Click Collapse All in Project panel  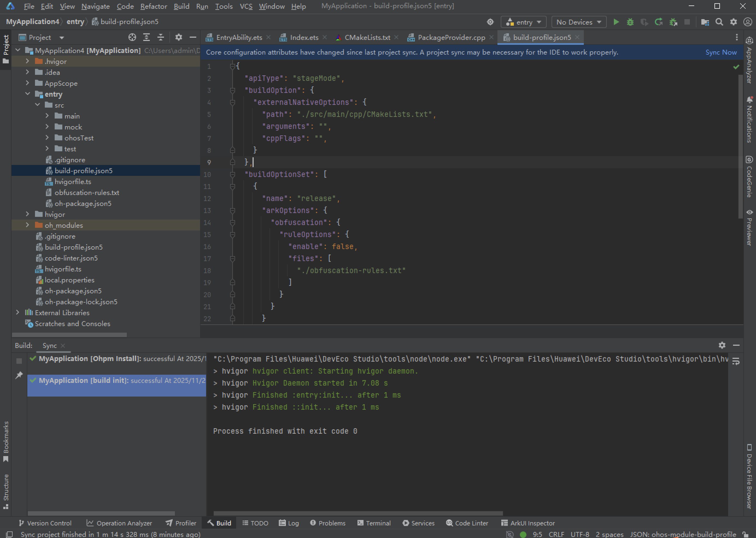(x=160, y=37)
